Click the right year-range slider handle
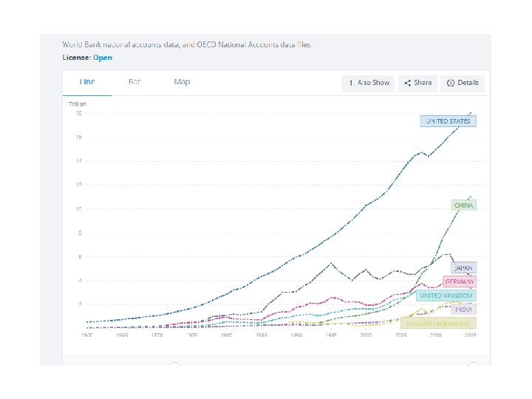This screenshot has height=399, width=532. pyautogui.click(x=473, y=365)
